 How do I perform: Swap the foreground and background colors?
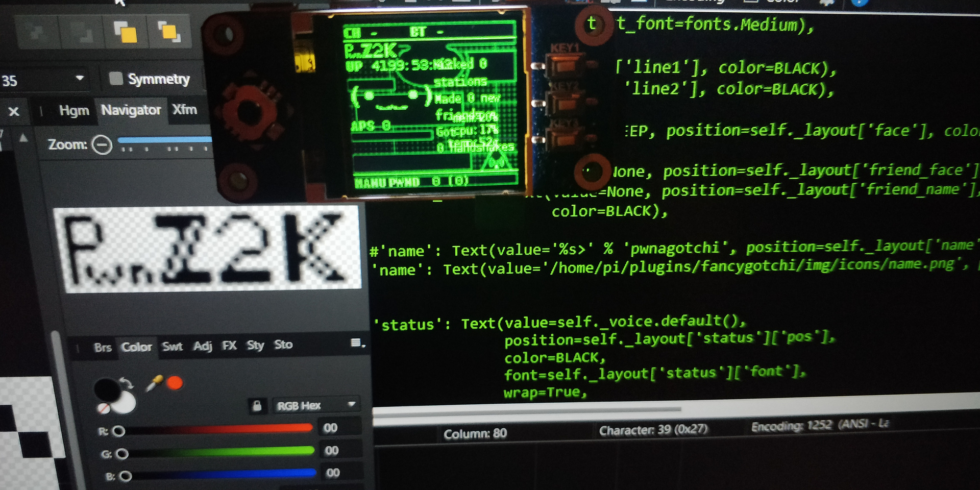(x=127, y=383)
